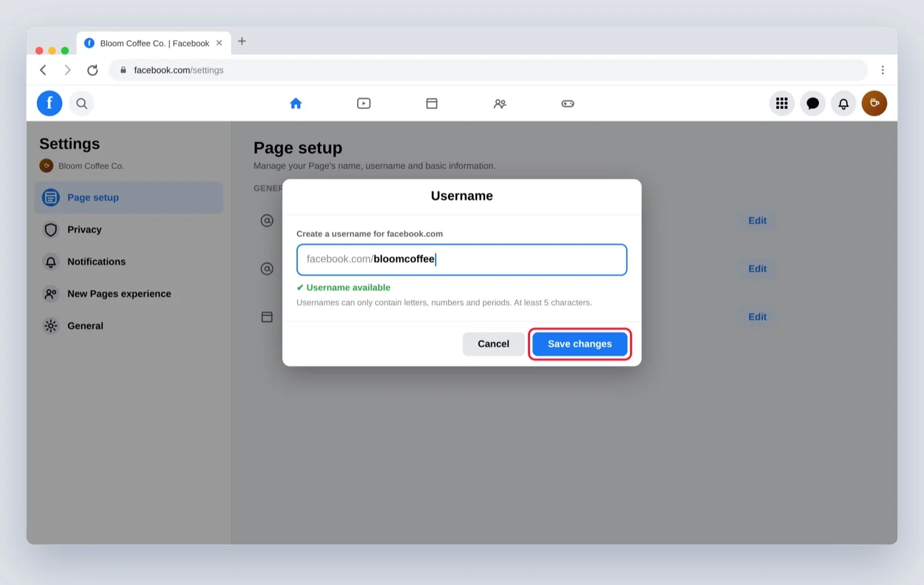Click the small Bloom Coffee avatar under Settings

pyautogui.click(x=46, y=166)
